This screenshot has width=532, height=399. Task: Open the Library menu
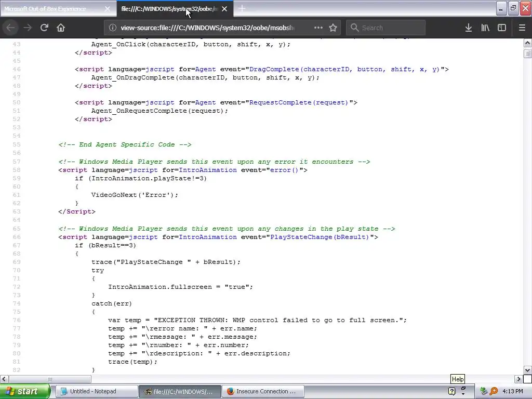pyautogui.click(x=485, y=28)
